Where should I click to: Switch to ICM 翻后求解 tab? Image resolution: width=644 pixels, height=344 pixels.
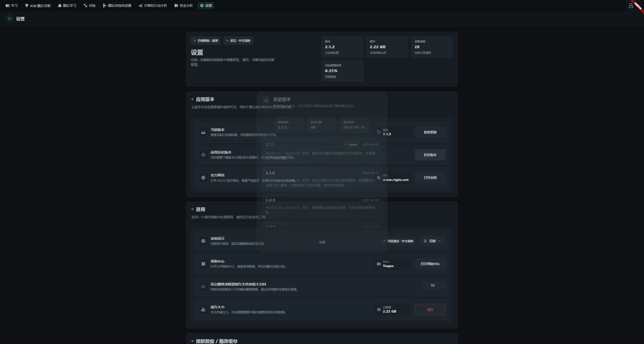click(38, 6)
